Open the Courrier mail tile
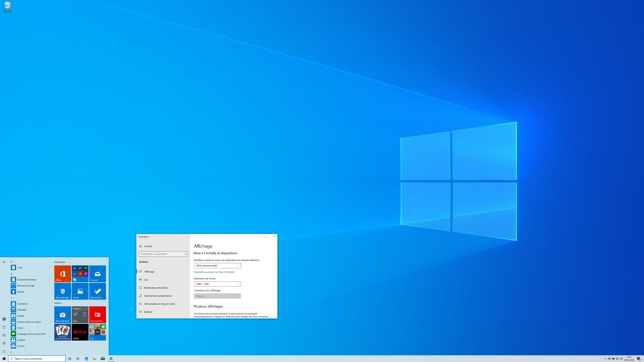644x362 pixels. (97, 274)
